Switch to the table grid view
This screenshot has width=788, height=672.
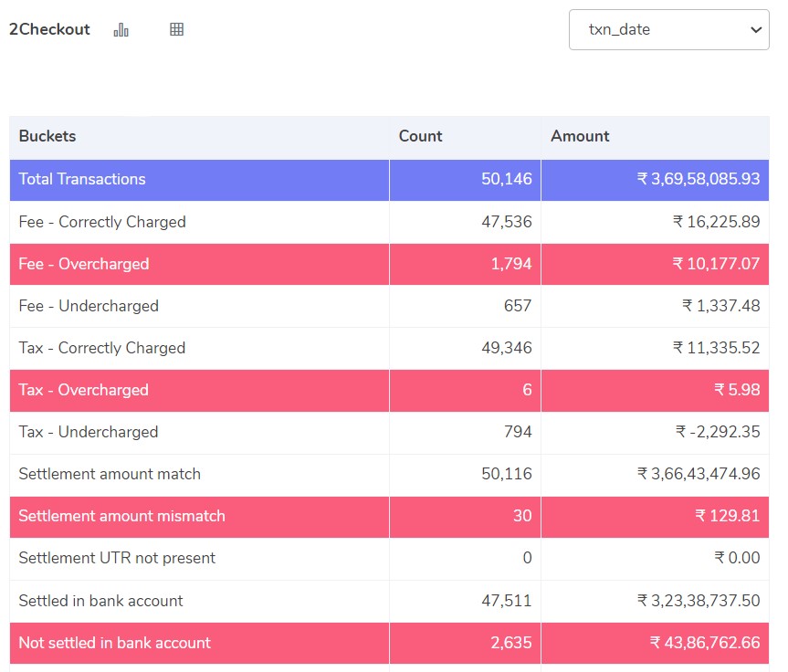pyautogui.click(x=176, y=28)
